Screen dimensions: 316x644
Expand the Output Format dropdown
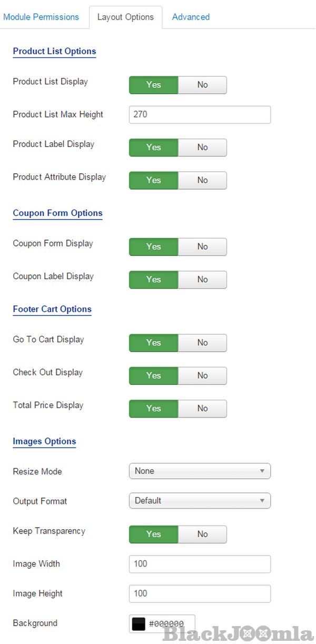pyautogui.click(x=200, y=501)
